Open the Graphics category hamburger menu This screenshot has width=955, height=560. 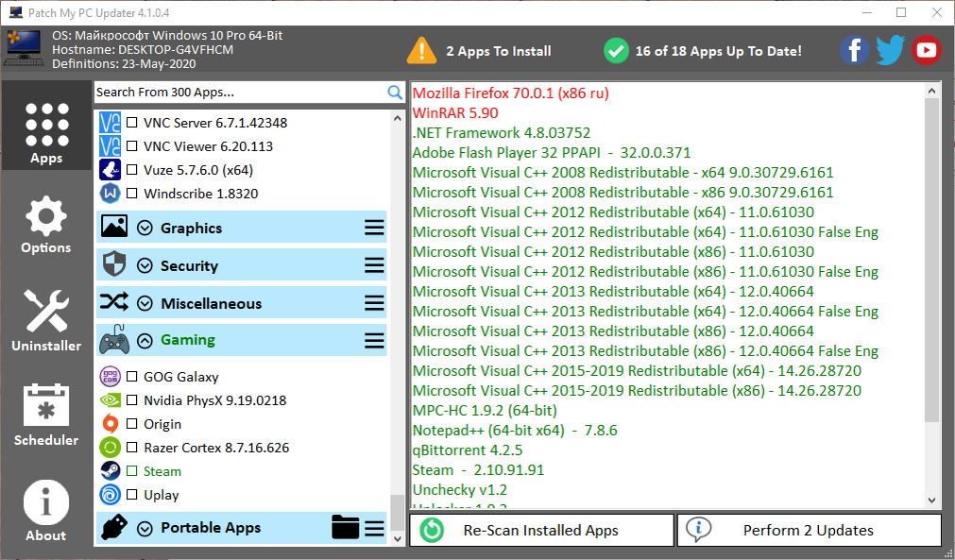(374, 228)
